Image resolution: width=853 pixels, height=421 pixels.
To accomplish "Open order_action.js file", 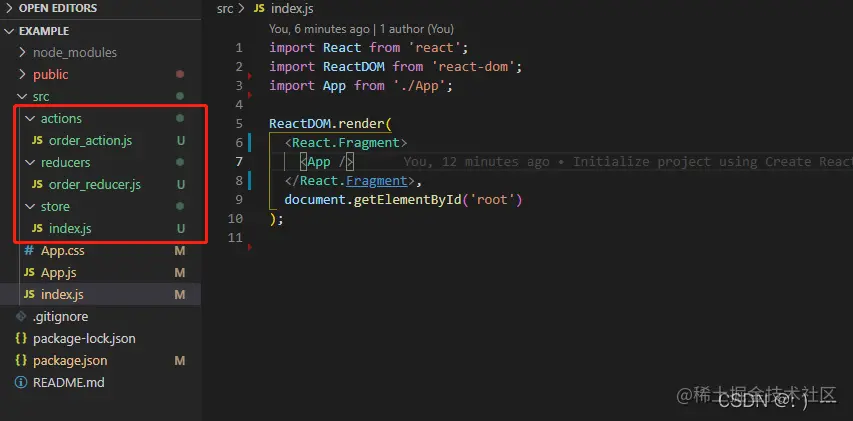I will tap(90, 141).
